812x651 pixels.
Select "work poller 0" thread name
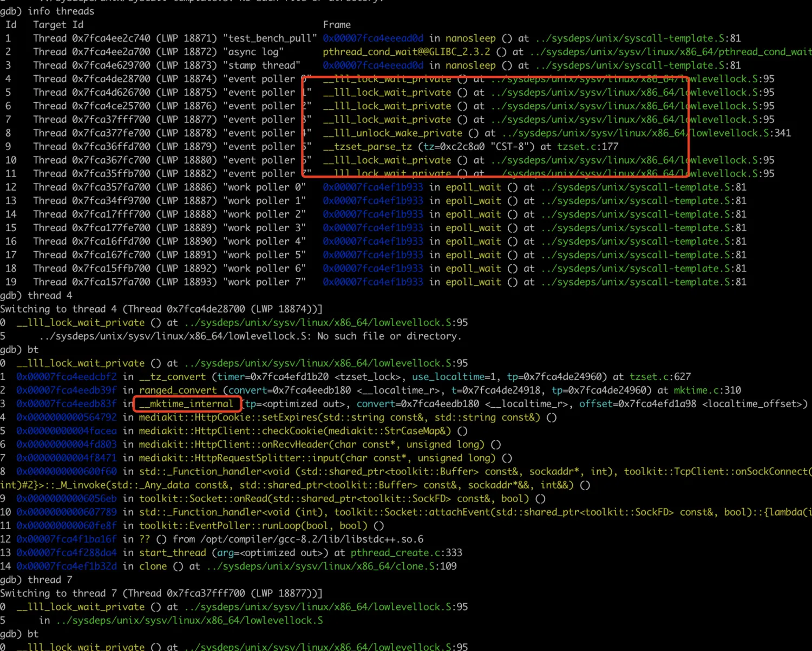click(265, 187)
